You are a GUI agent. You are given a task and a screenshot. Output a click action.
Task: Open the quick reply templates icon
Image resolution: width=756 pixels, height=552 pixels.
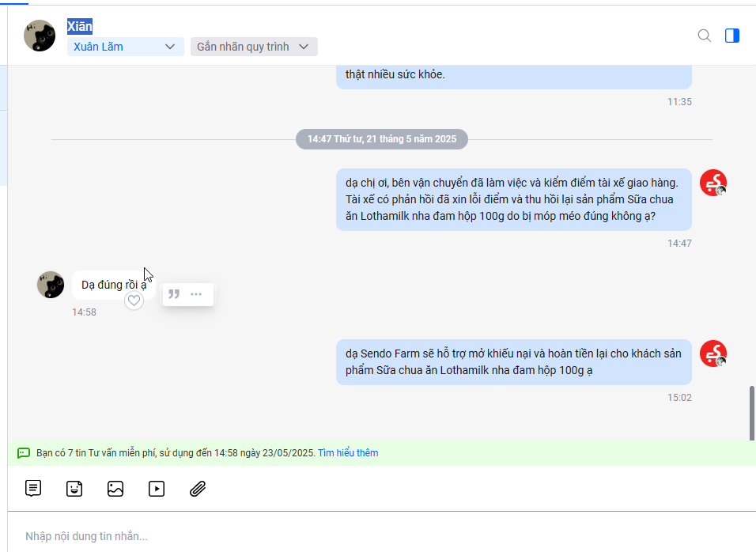(x=33, y=489)
